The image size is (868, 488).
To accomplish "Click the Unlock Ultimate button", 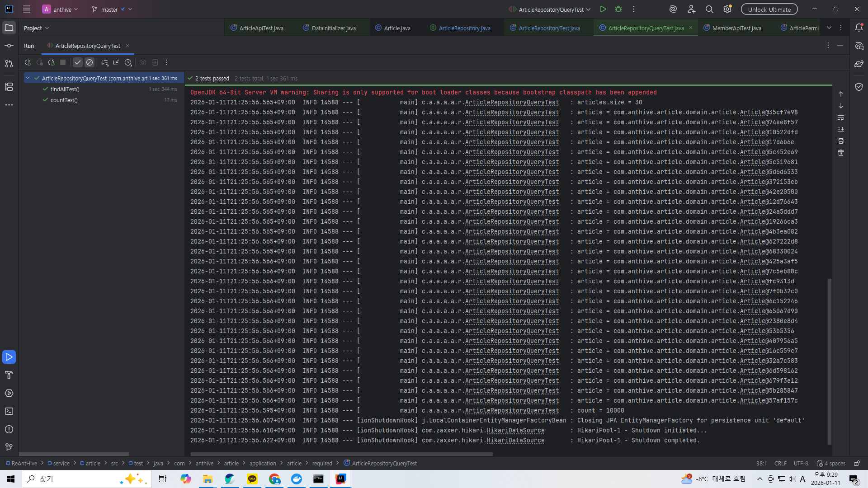I will coord(769,9).
